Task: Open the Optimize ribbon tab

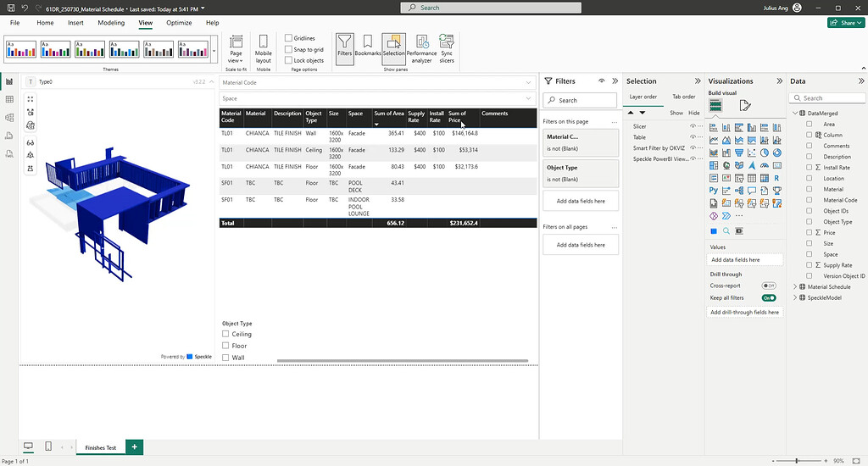Action: [x=180, y=23]
